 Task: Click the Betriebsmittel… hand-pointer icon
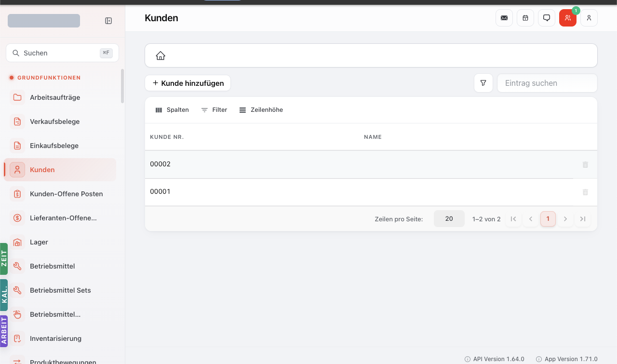(17, 314)
